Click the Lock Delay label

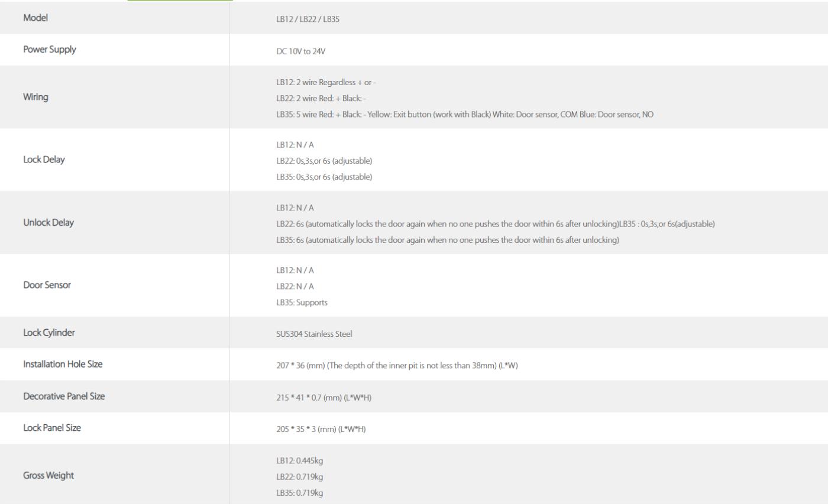point(44,160)
